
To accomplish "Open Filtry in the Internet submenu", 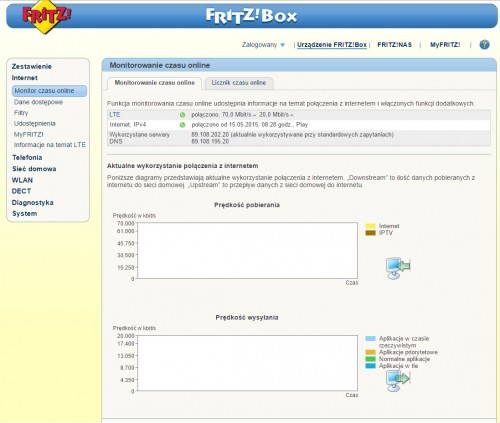I will [x=21, y=113].
